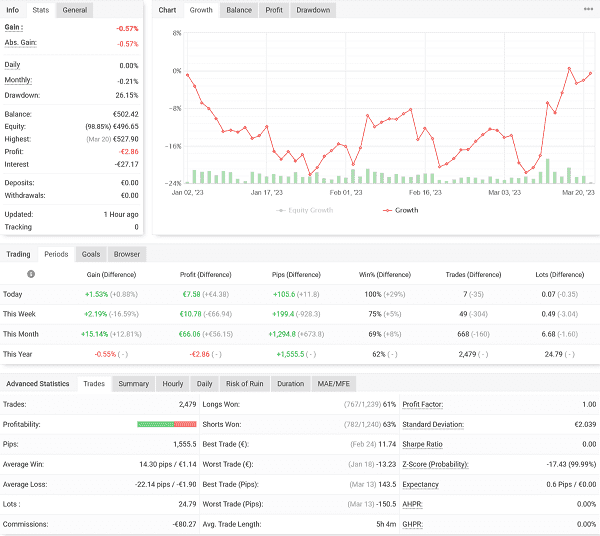Click the Expectancy label
600x536 pixels.
(x=421, y=484)
